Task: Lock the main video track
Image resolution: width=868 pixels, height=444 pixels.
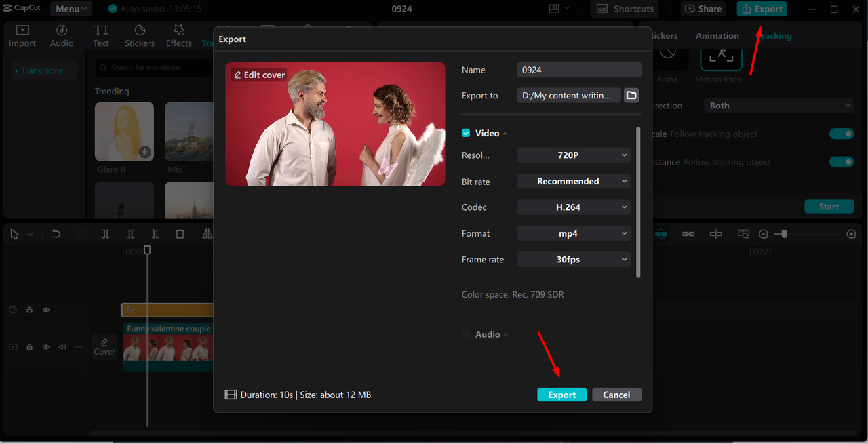Action: [29, 347]
